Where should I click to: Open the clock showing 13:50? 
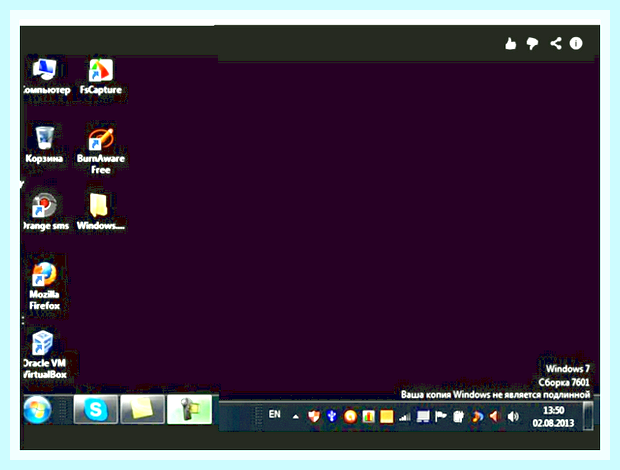pos(553,416)
